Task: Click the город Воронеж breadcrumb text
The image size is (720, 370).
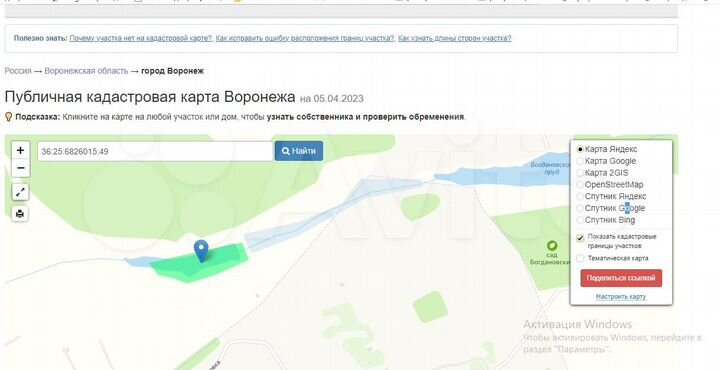Action: [x=172, y=71]
